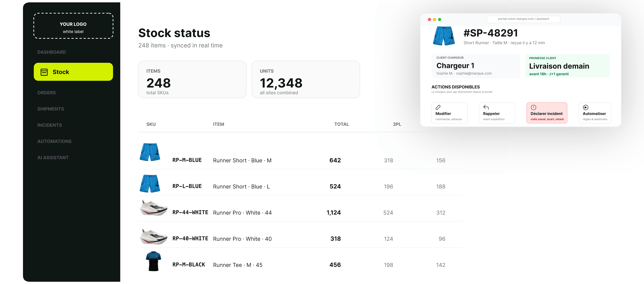
Task: Open Shipments from the sidebar
Action: [x=51, y=109]
